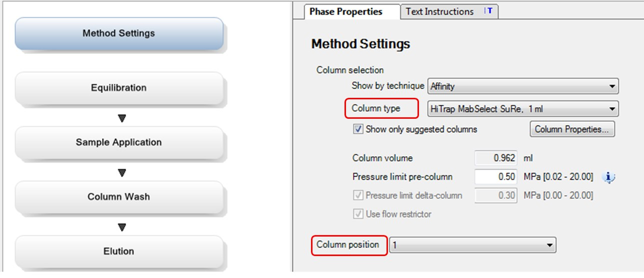Image resolution: width=644 pixels, height=278 pixels.
Task: Select the Equilibration phase
Action: click(x=119, y=88)
